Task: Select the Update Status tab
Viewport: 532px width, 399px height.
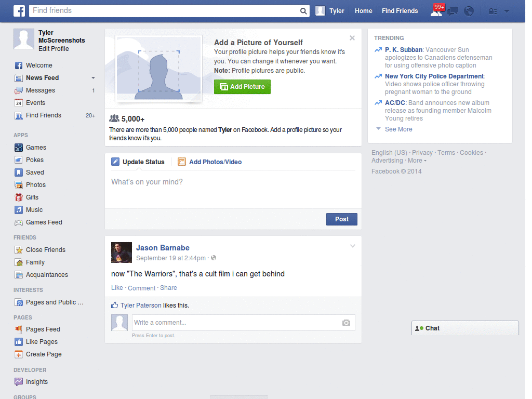Action: 138,162
